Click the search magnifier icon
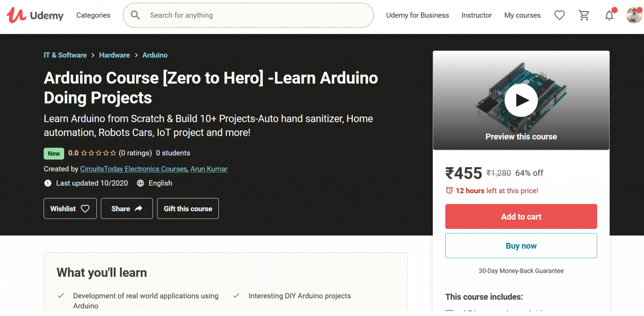 (135, 15)
